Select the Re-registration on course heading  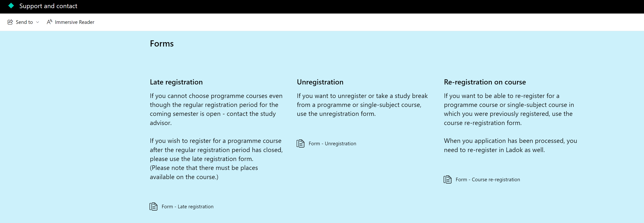coord(485,82)
